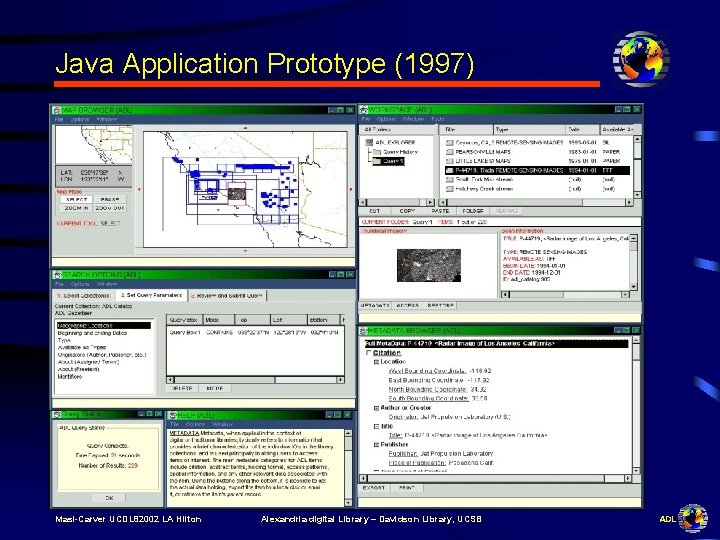The image size is (720, 540).
Task: Click the PEARSONVILLE MAPS row item icon
Action: tap(450, 152)
